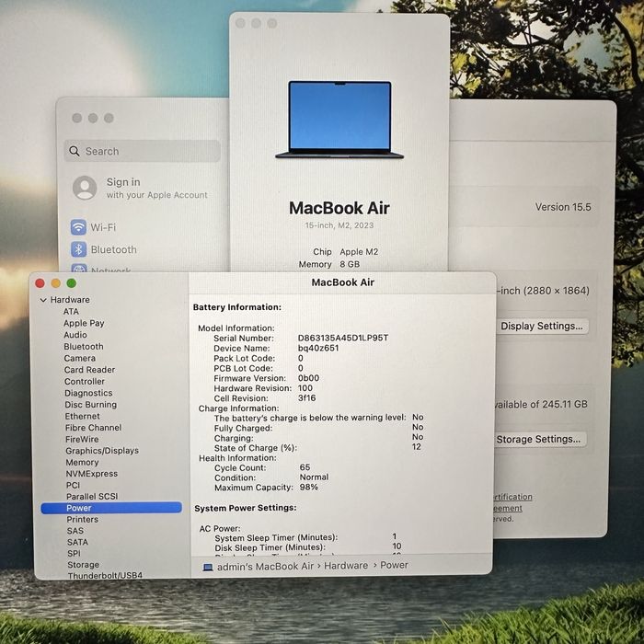
Task: Click Power in the path bar
Action: tap(395, 565)
